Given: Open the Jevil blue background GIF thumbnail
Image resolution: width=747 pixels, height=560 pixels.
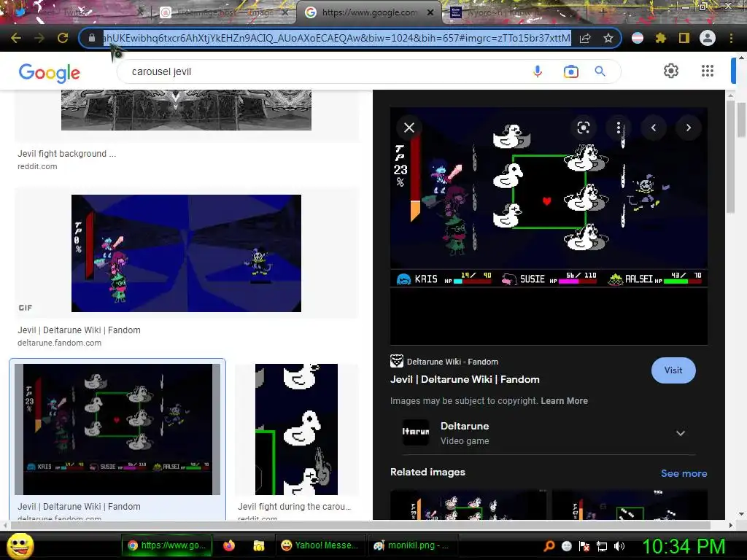Looking at the screenshot, I should (186, 253).
